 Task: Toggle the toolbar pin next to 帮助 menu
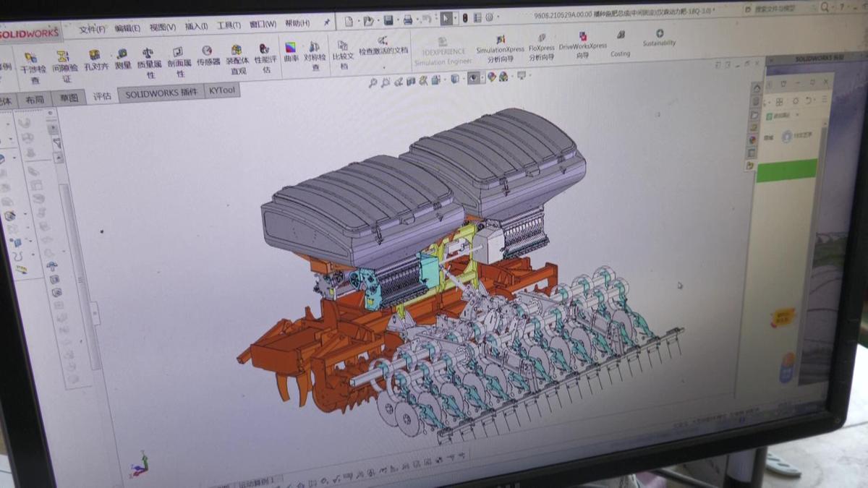click(x=326, y=23)
